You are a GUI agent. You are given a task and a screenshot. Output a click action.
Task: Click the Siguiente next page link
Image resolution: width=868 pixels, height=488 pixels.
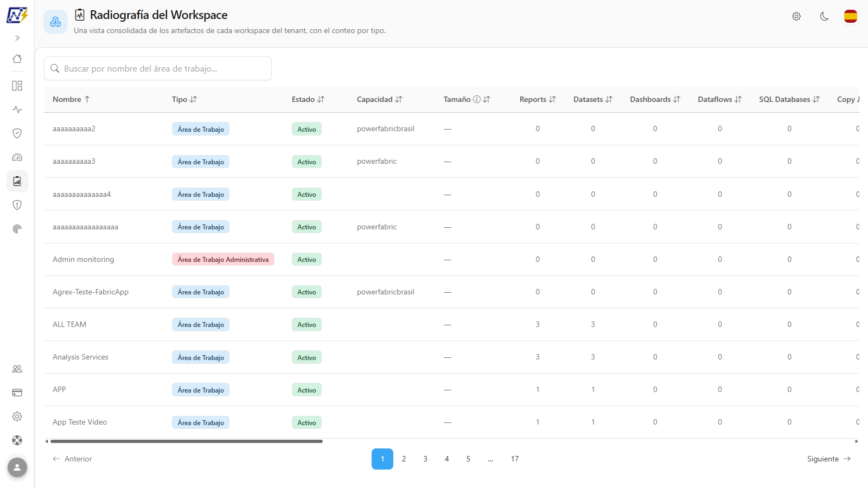828,459
